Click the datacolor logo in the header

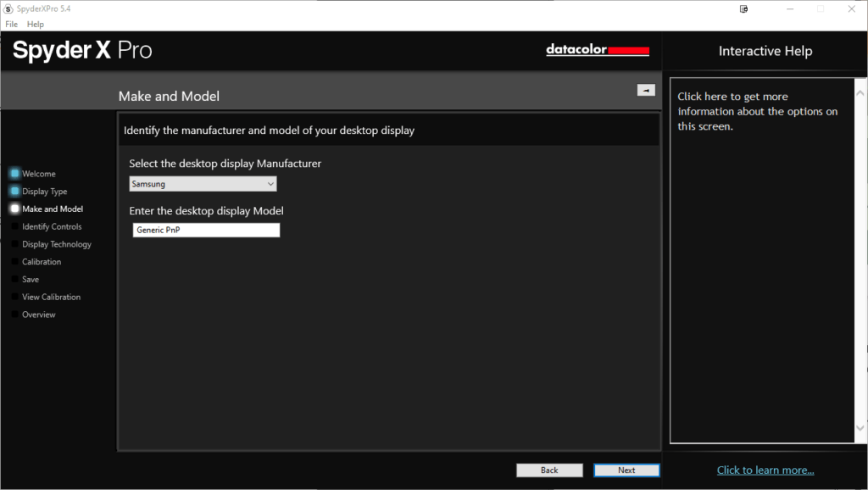(x=598, y=51)
